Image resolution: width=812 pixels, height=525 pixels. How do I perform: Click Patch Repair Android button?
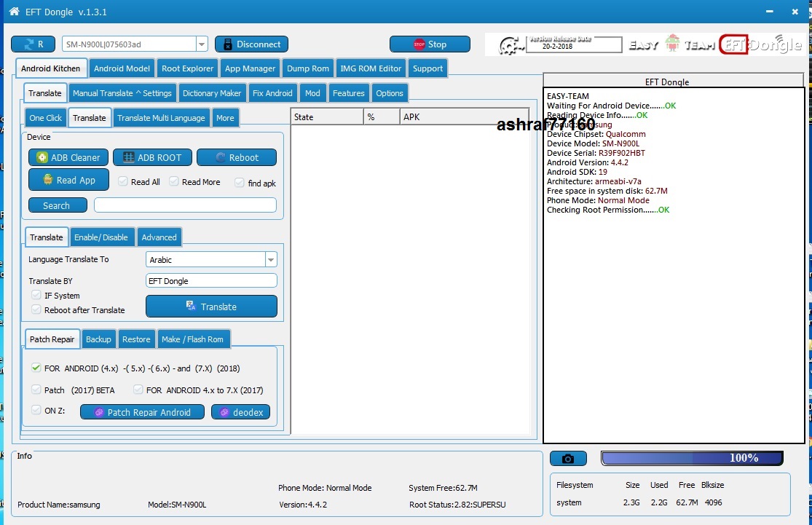[142, 412]
